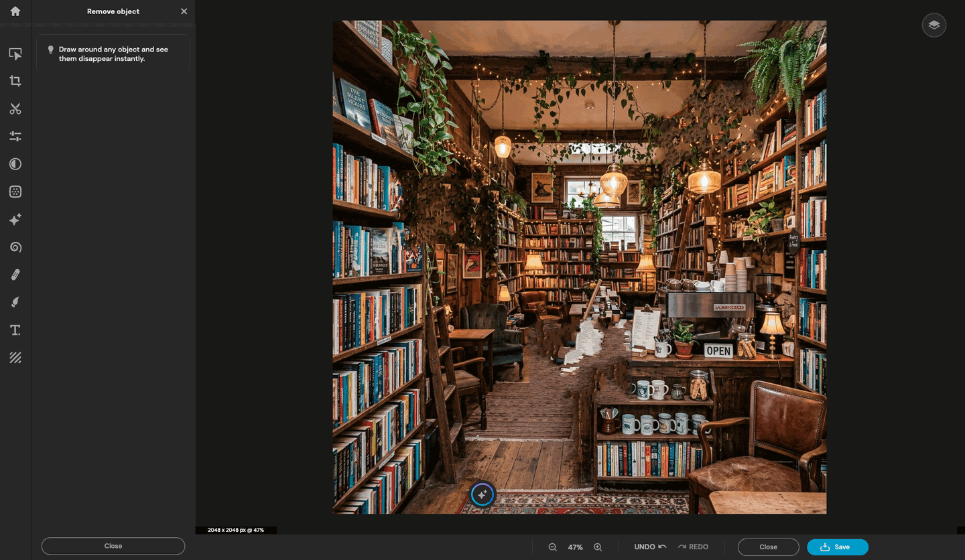Open the Liquify spiral tool

click(x=15, y=247)
